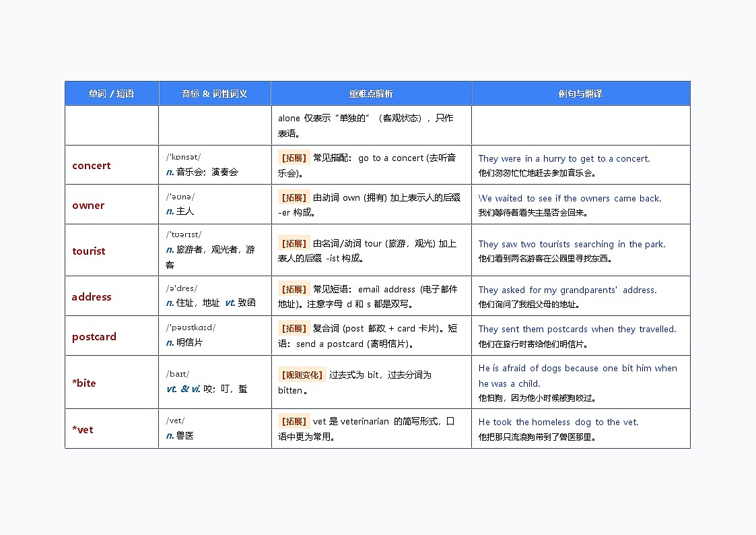Click the definition n. 明信片
The width and height of the screenshot is (756, 535).
pyautogui.click(x=184, y=342)
